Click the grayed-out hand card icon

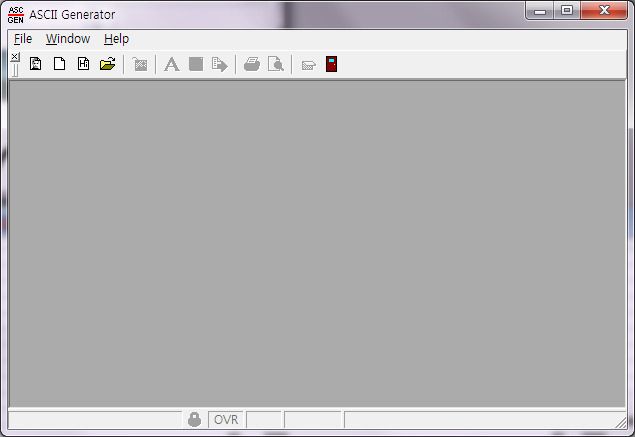coord(308,65)
